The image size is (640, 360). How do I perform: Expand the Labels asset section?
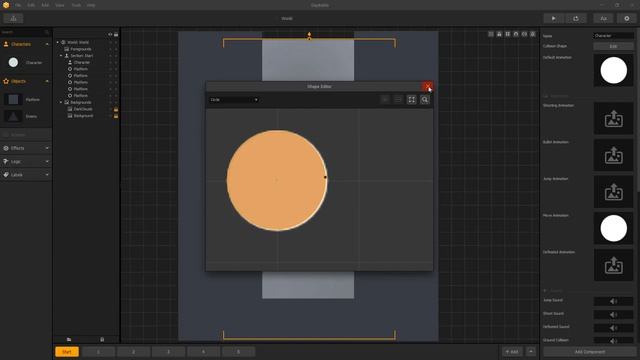pyautogui.click(x=47, y=175)
